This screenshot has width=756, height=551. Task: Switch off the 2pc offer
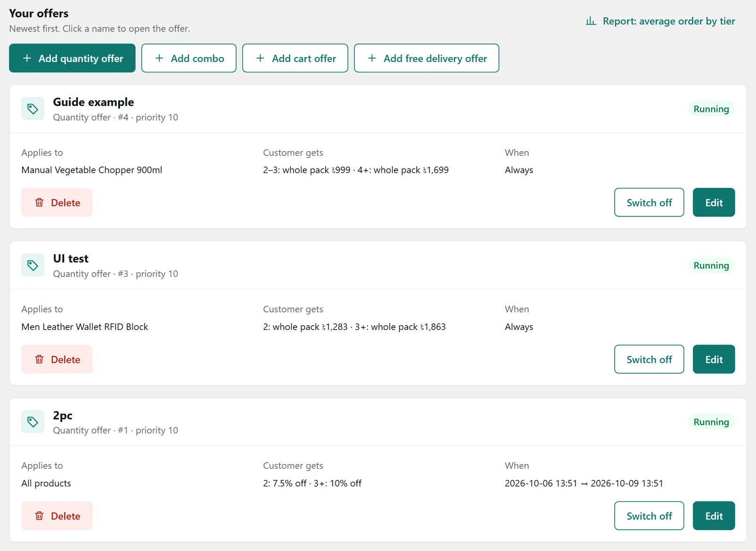coord(649,516)
